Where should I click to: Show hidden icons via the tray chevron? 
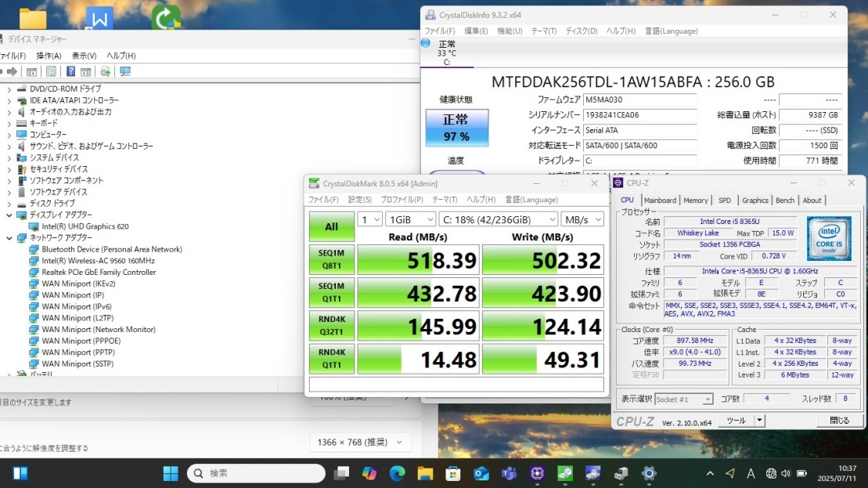(710, 473)
